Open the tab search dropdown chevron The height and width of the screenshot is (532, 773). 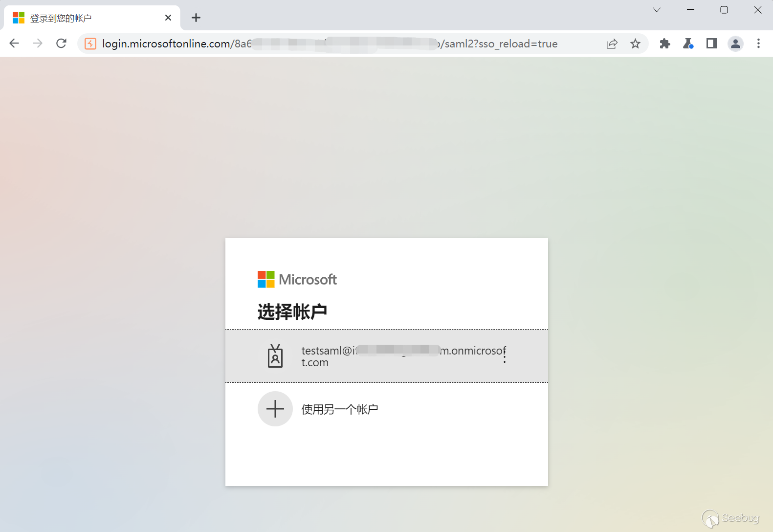657,10
